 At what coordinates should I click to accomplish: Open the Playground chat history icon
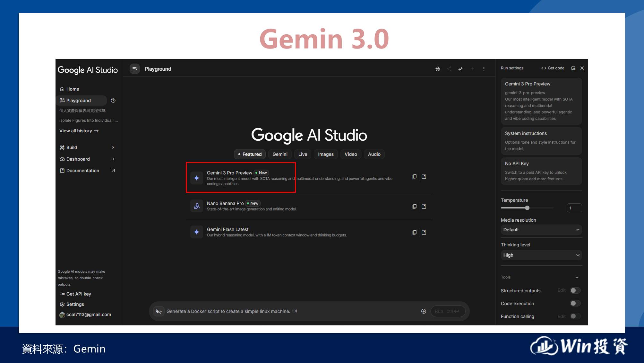113,101
